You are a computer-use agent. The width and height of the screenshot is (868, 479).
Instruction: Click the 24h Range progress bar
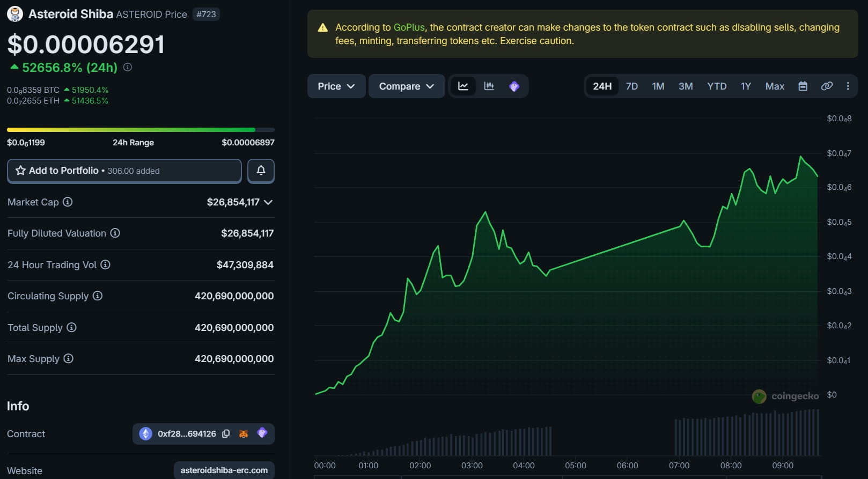(141, 130)
